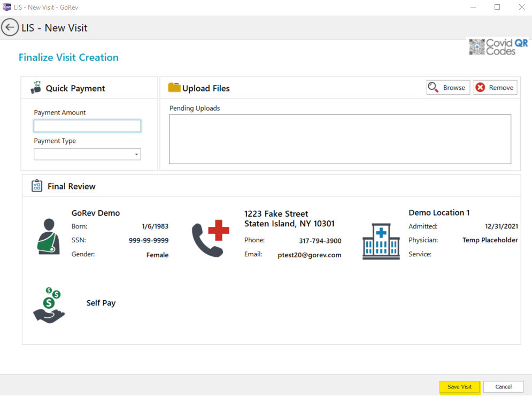Open the Payment Type dropdown

(x=87, y=154)
